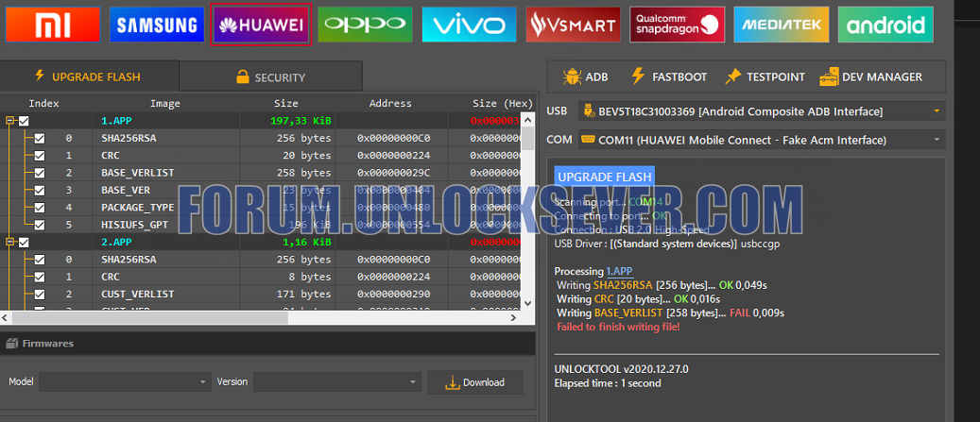Open the firmware Version dropdown
Image resolution: width=980 pixels, height=422 pixels.
click(x=337, y=381)
